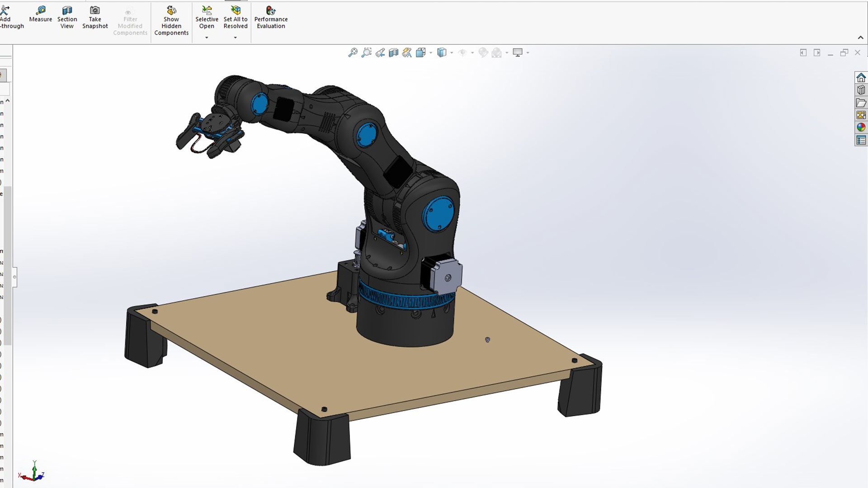Click the Display Style icon
The image size is (868, 488).
coord(442,53)
